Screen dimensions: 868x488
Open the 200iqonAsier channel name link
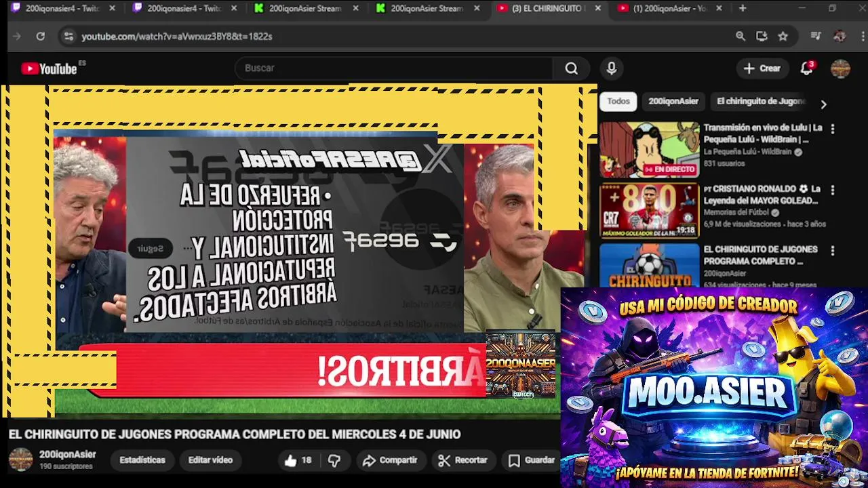[68, 455]
